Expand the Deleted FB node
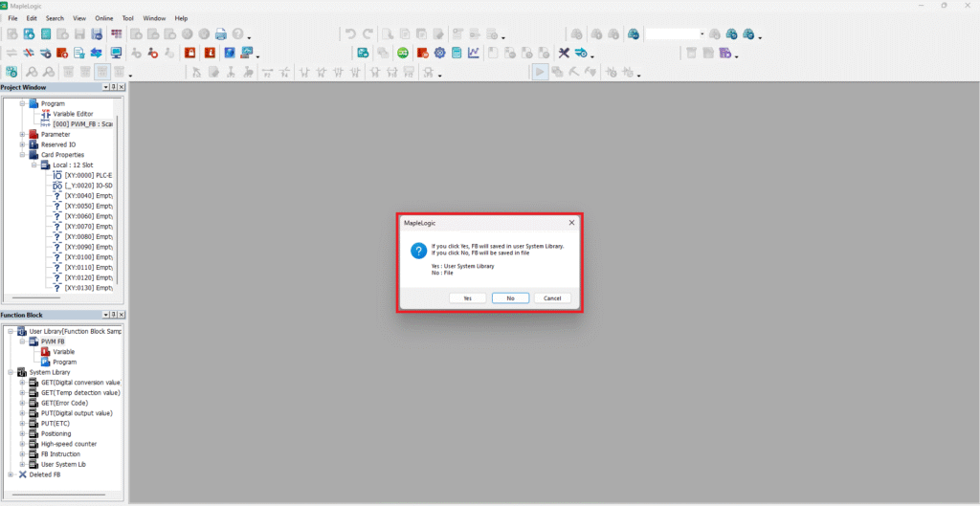The height and width of the screenshot is (506, 980). click(x=11, y=474)
